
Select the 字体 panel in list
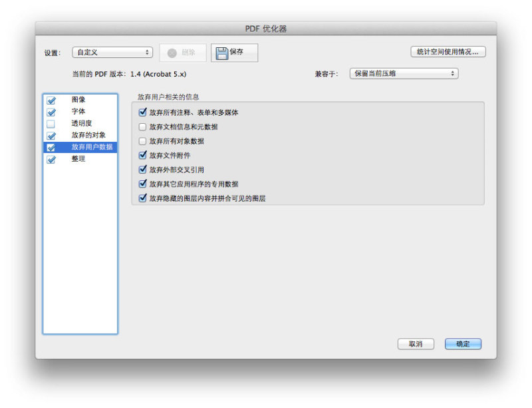pyautogui.click(x=78, y=111)
